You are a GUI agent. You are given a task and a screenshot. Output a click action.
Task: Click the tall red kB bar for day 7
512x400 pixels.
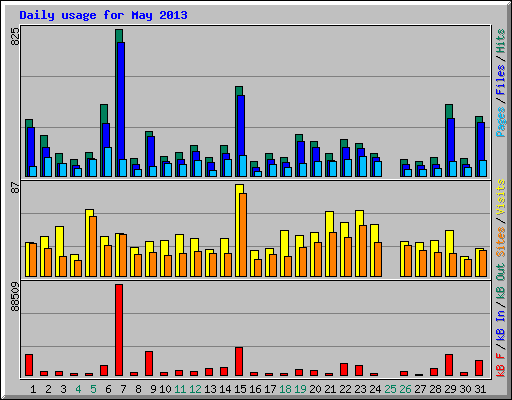point(119,330)
